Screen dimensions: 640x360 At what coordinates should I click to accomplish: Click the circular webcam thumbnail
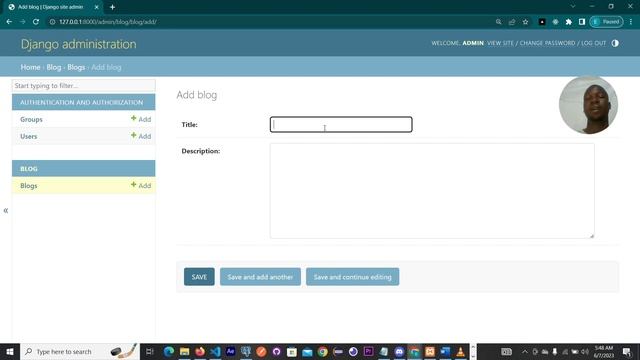coord(588,105)
